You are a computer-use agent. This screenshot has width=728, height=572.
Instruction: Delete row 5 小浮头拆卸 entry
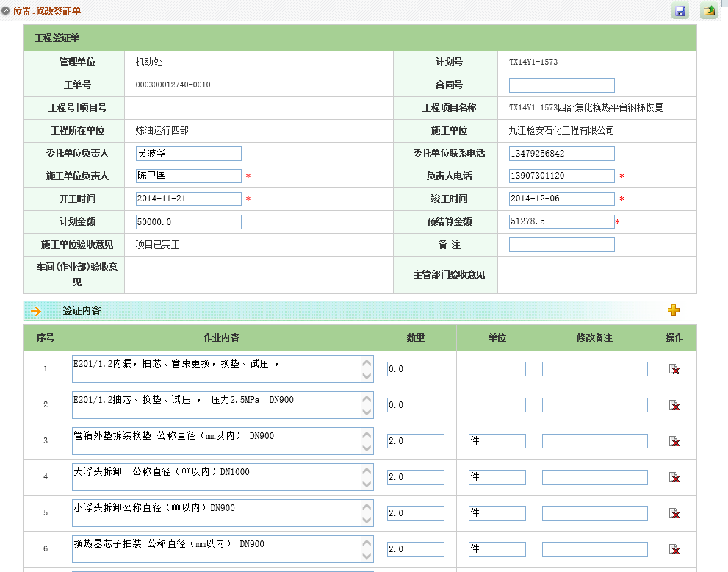[x=674, y=513]
